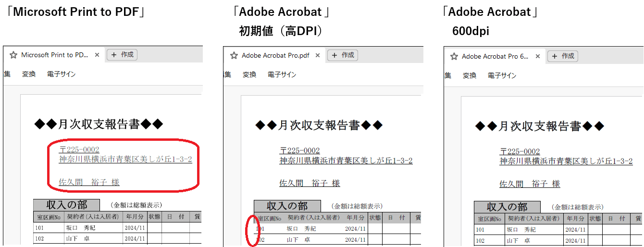Open the 変換 menu in the Microsoft Print window
This screenshot has width=644, height=247.
tap(29, 74)
